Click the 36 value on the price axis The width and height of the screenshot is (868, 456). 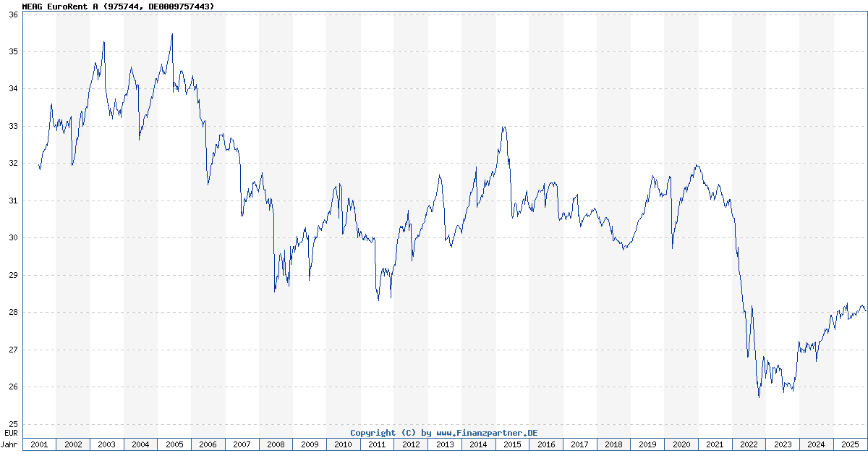click(x=12, y=14)
